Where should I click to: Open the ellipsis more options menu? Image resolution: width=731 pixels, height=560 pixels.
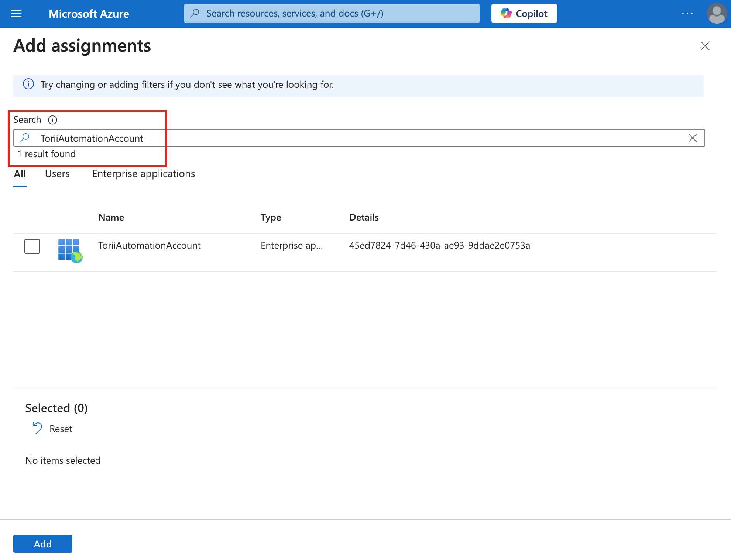[x=687, y=13]
